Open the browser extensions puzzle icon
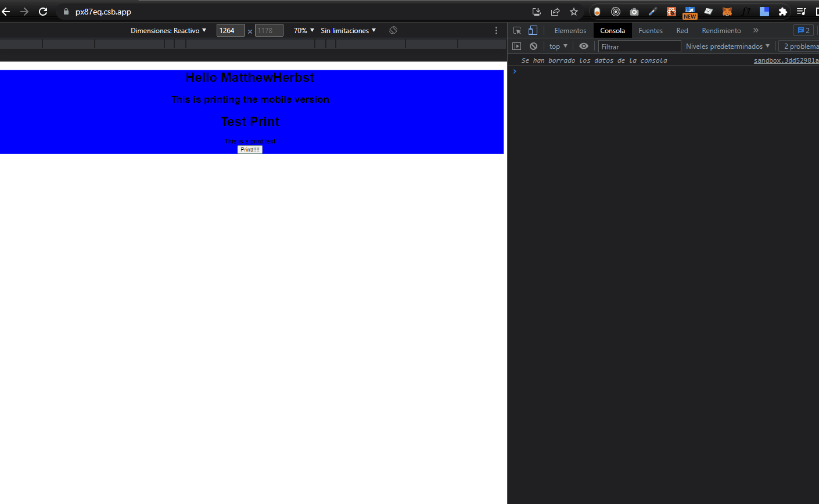Viewport: 819px width, 504px height. tap(783, 11)
